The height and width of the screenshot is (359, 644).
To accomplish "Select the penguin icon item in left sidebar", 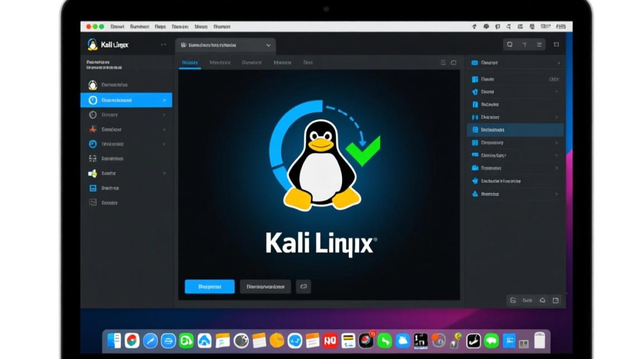I will pyautogui.click(x=93, y=85).
